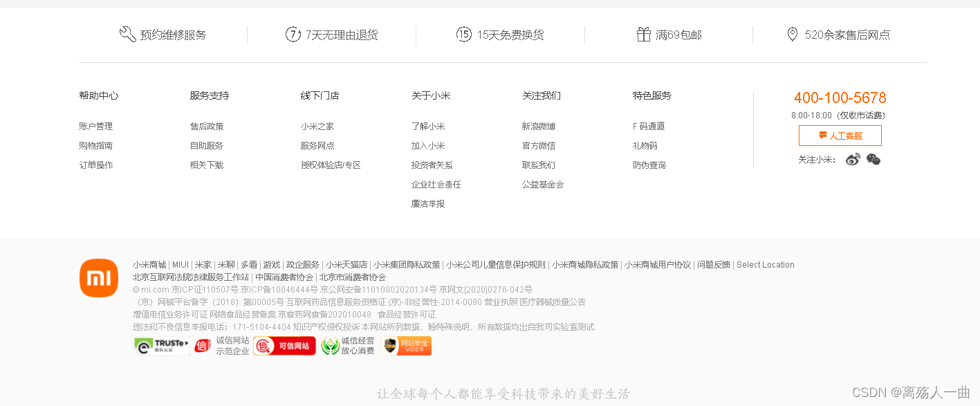The width and height of the screenshot is (980, 406).
Task: Click the 人工客服 button
Action: click(x=840, y=136)
